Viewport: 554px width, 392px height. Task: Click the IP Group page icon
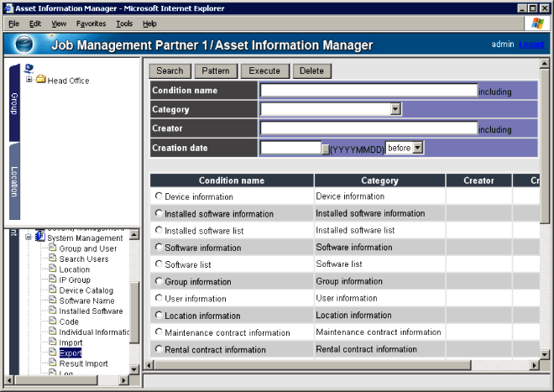click(x=53, y=280)
